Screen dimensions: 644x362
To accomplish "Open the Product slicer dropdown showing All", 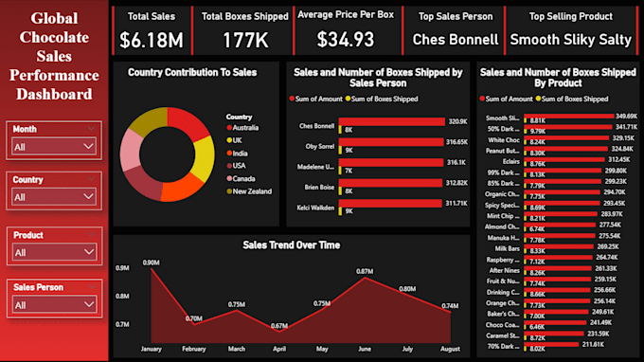I will pyautogui.click(x=54, y=252).
